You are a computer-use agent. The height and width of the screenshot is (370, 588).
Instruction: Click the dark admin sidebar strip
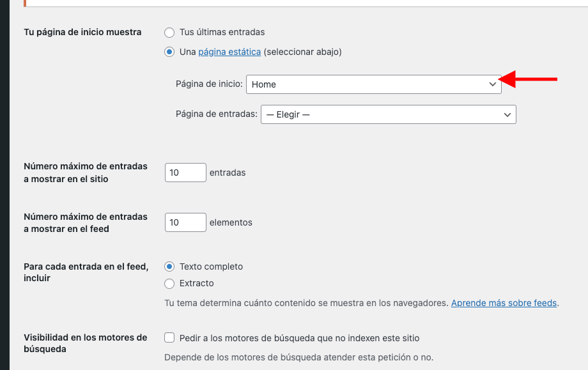pos(4,185)
